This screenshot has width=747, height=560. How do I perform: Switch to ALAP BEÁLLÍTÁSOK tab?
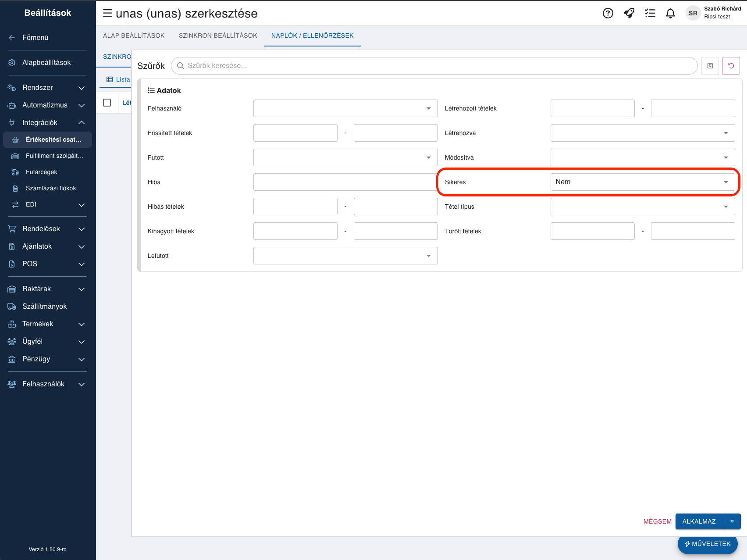[134, 36]
